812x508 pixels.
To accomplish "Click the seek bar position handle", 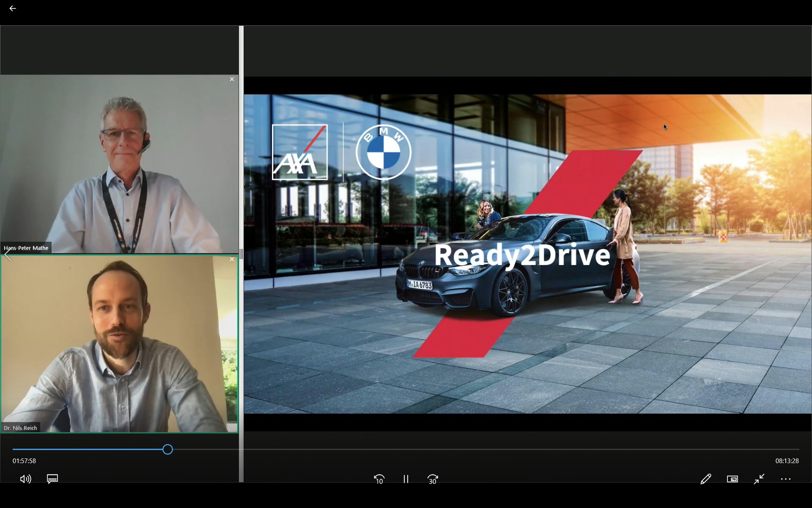I will [167, 449].
